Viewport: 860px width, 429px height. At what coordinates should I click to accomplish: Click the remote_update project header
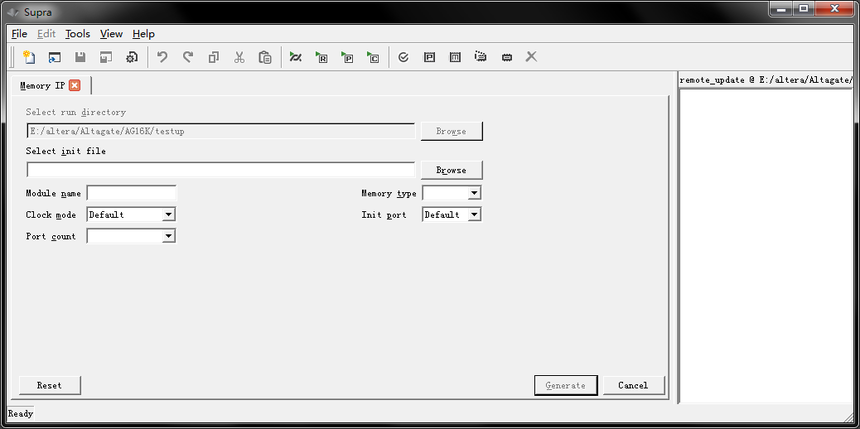(x=766, y=80)
